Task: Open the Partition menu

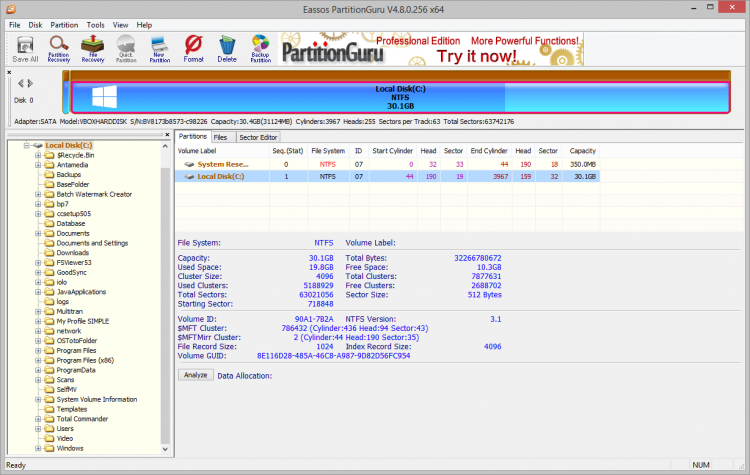Action: click(x=64, y=25)
